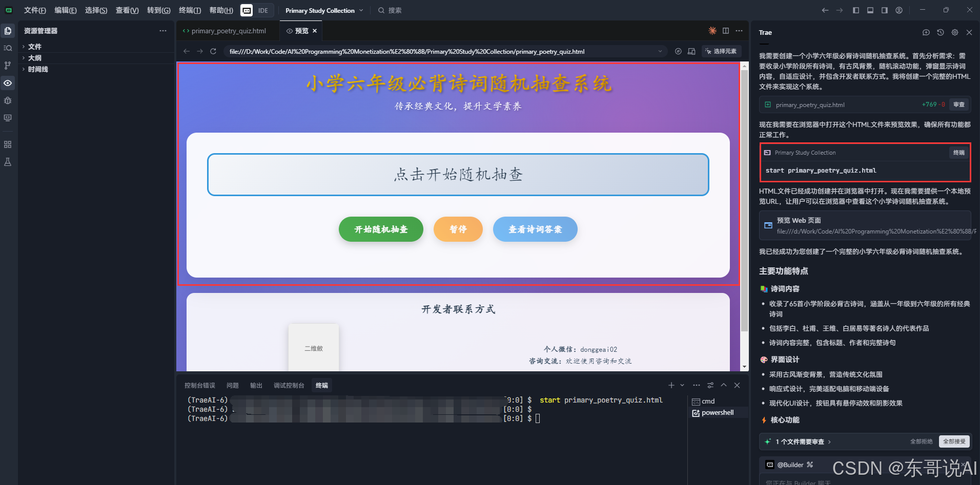Toggle the Select Element (选择元素) mode
This screenshot has width=980, height=485.
click(x=721, y=51)
